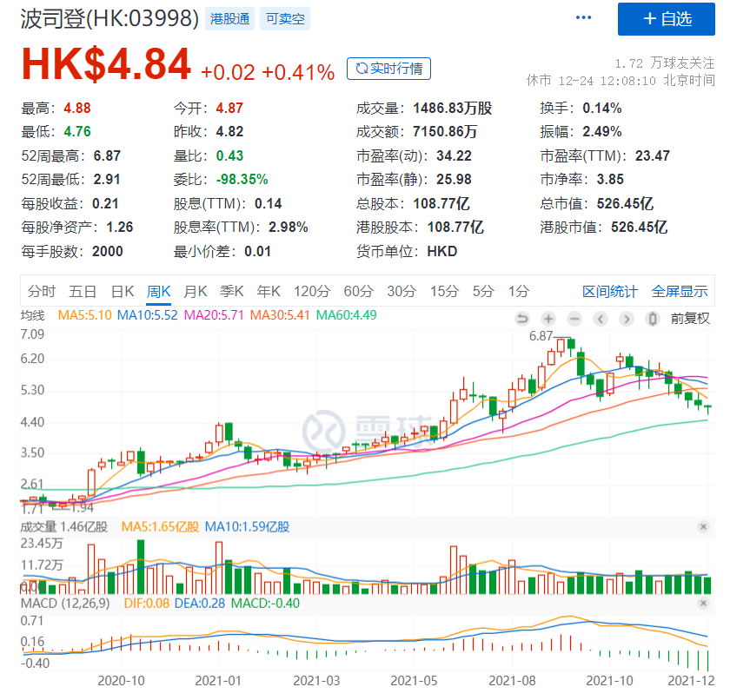Move chart right with next arrow icon

627,319
